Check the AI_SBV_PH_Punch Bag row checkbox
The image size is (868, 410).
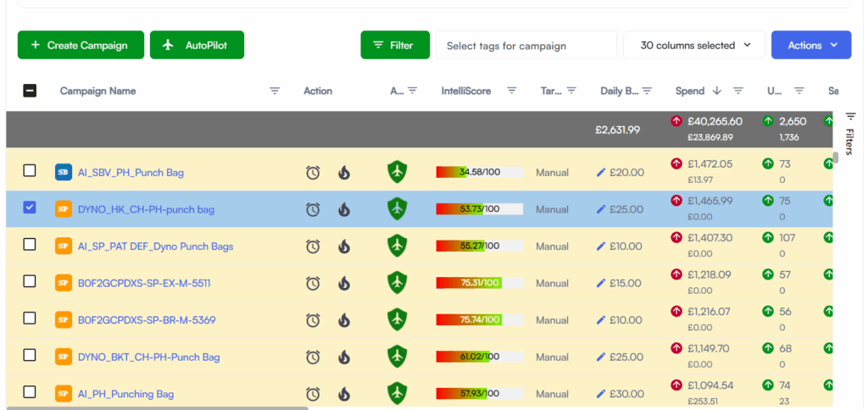(x=30, y=171)
